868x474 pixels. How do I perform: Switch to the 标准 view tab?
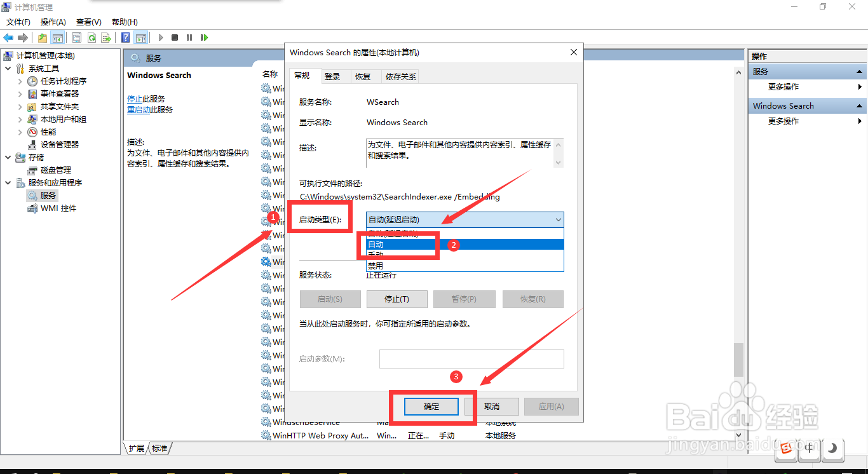pos(159,449)
